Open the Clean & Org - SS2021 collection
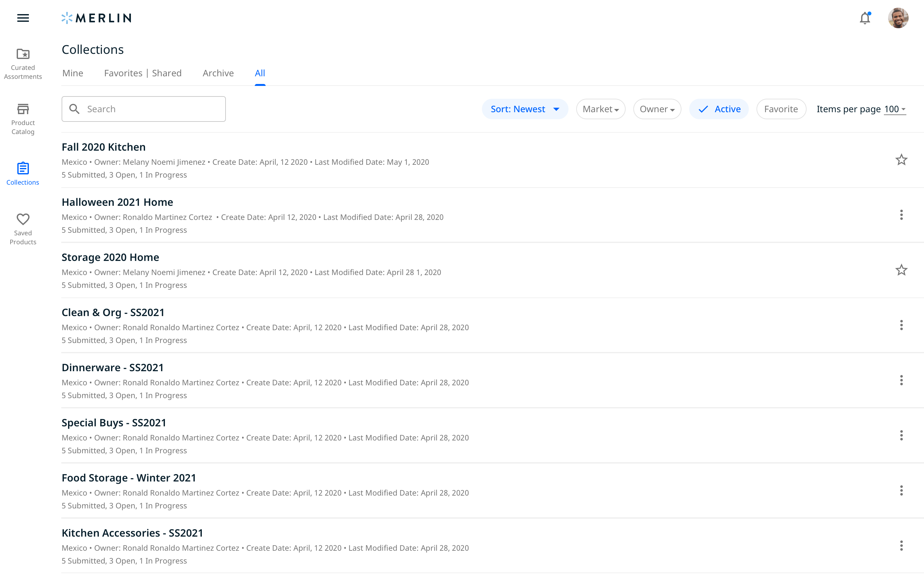 point(113,312)
